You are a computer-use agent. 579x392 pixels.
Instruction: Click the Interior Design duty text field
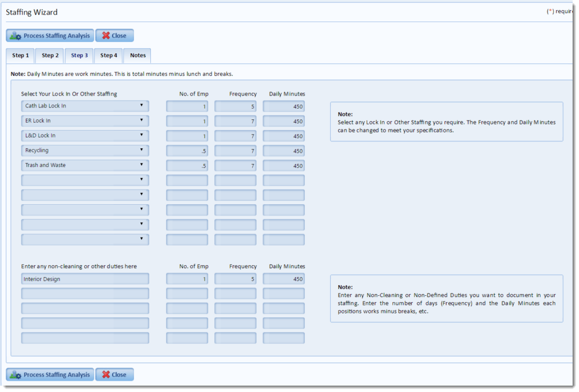85,279
